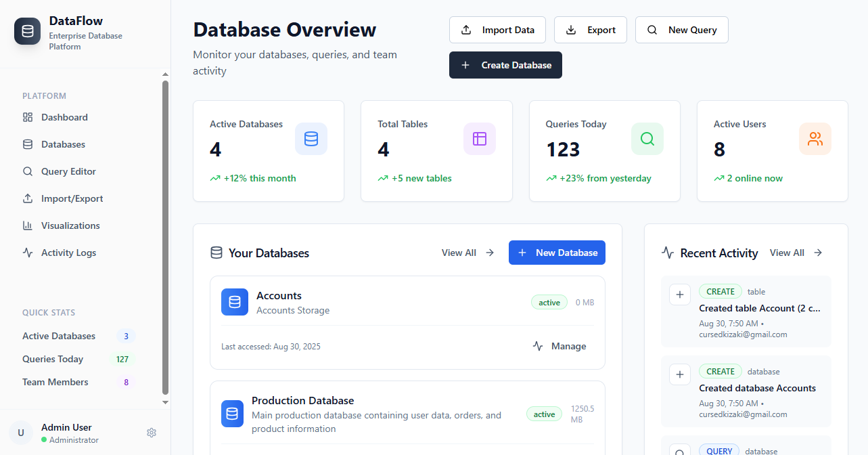
Task: Click the Create Database button
Action: pos(505,65)
